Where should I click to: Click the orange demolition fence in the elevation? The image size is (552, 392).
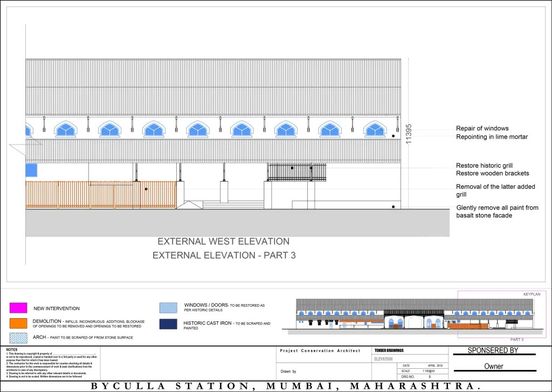pyautogui.click(x=101, y=195)
